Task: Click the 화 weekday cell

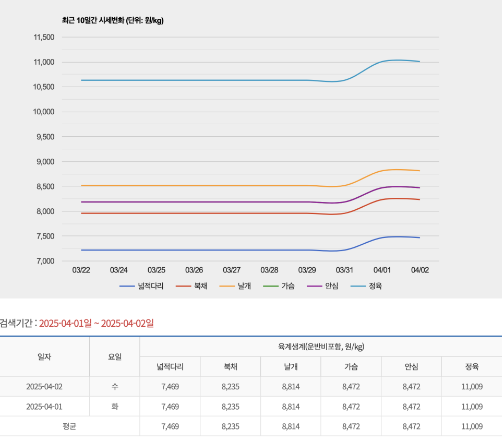Action: click(115, 407)
